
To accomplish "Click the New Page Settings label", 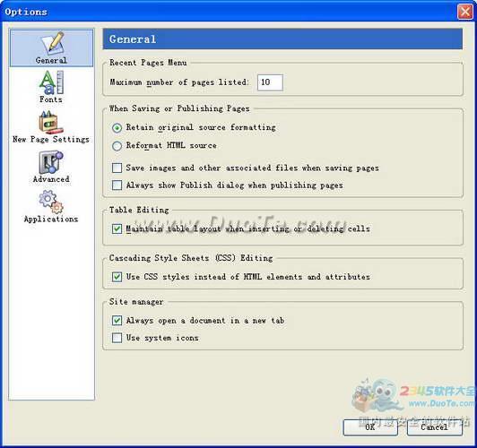I will point(51,140).
